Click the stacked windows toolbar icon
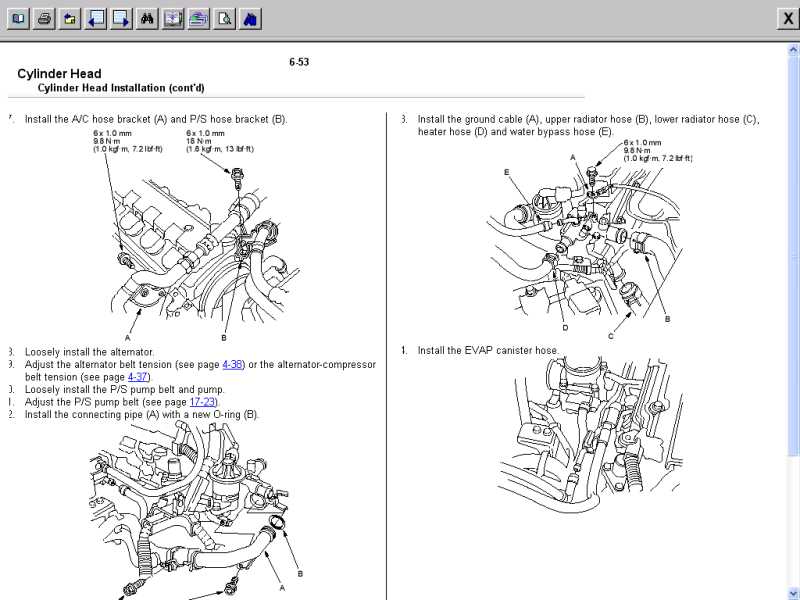Screen dimensions: 800x600 click(x=198, y=19)
